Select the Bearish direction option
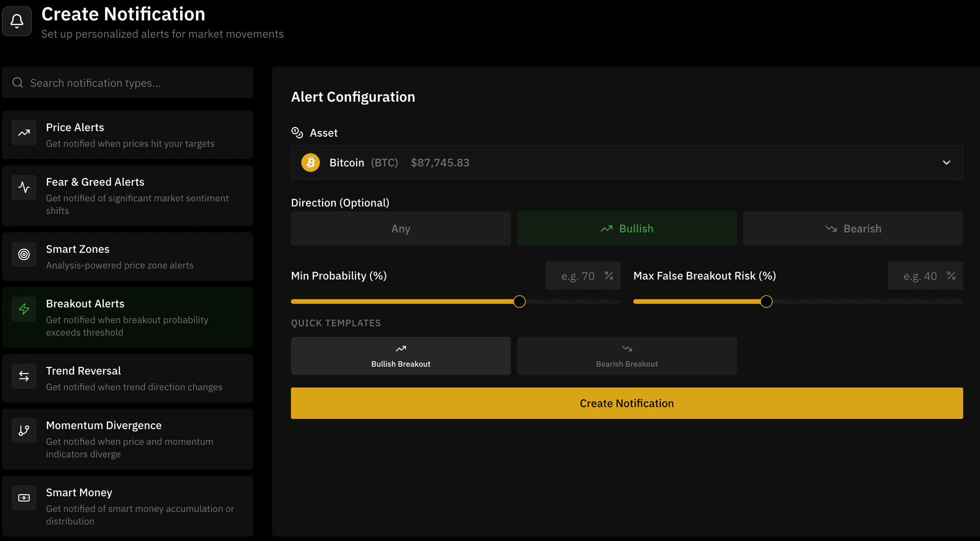 [852, 228]
